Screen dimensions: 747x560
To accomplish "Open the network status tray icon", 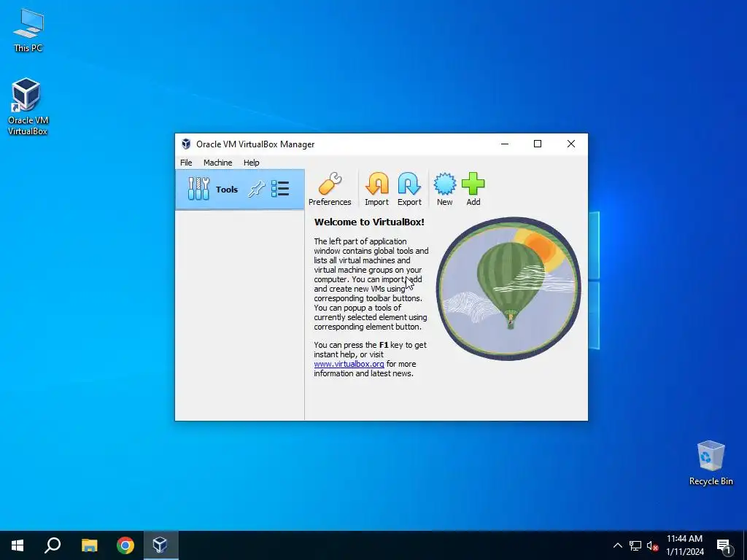I will (635, 545).
